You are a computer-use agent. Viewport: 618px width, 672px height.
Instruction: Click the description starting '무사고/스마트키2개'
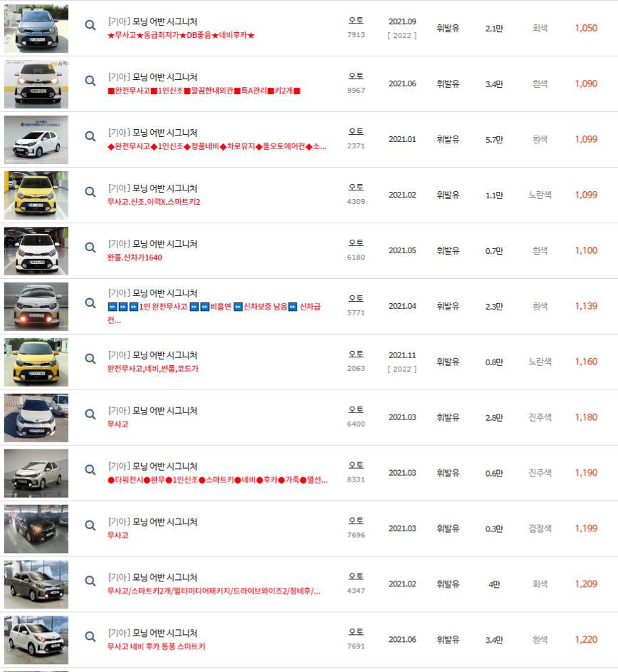(214, 591)
